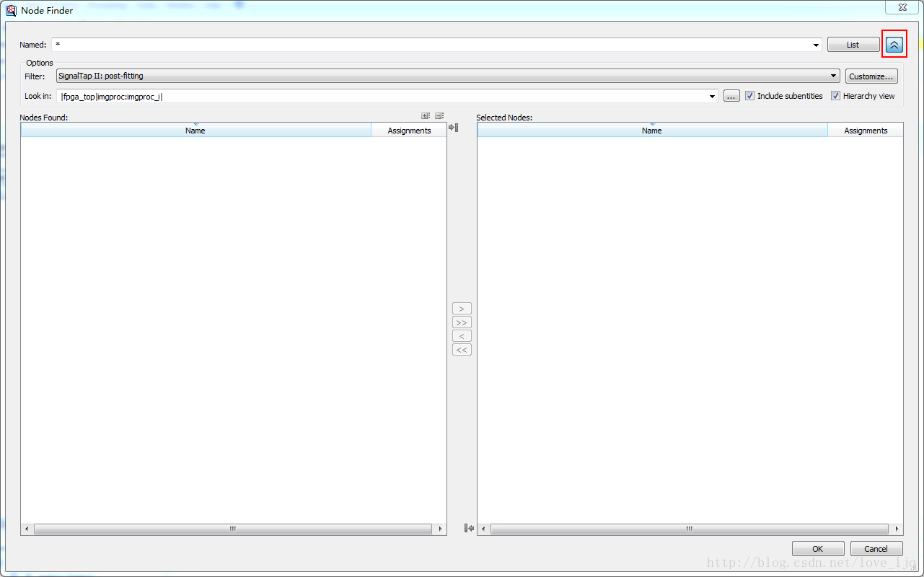Click the Nodes Found horizontal scrollbar thumb
The height and width of the screenshot is (577, 924).
pos(233,529)
